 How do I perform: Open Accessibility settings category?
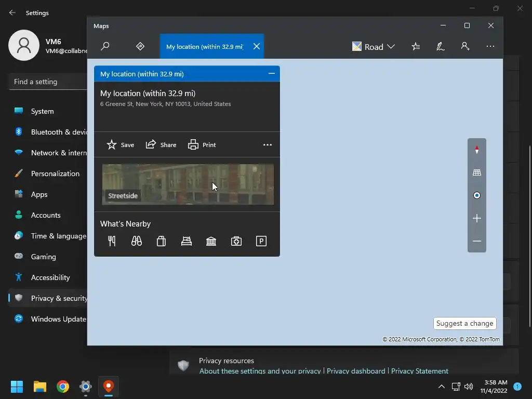point(48,277)
